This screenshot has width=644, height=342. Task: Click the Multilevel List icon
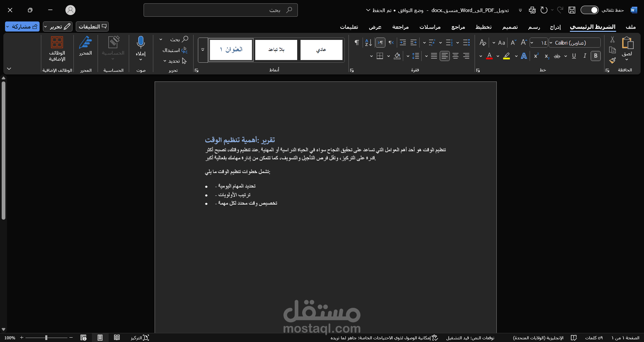pyautogui.click(x=432, y=43)
